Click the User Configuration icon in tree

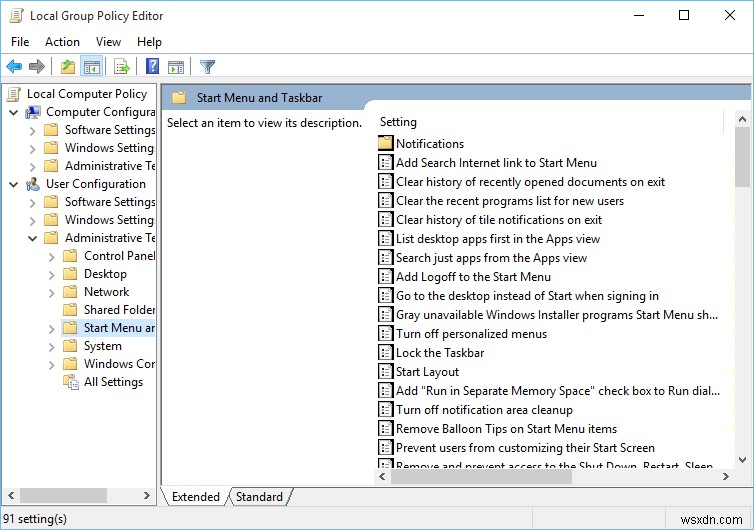coord(33,184)
